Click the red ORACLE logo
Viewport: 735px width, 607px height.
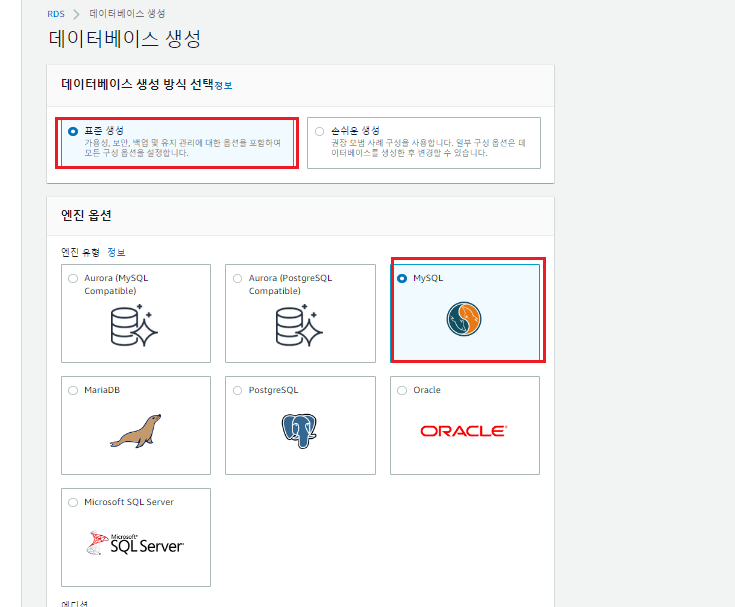coord(464,431)
